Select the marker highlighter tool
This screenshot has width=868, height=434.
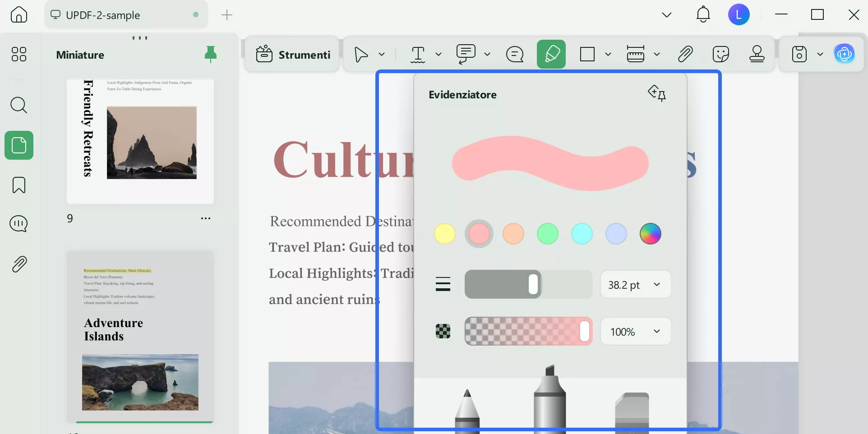pyautogui.click(x=549, y=399)
